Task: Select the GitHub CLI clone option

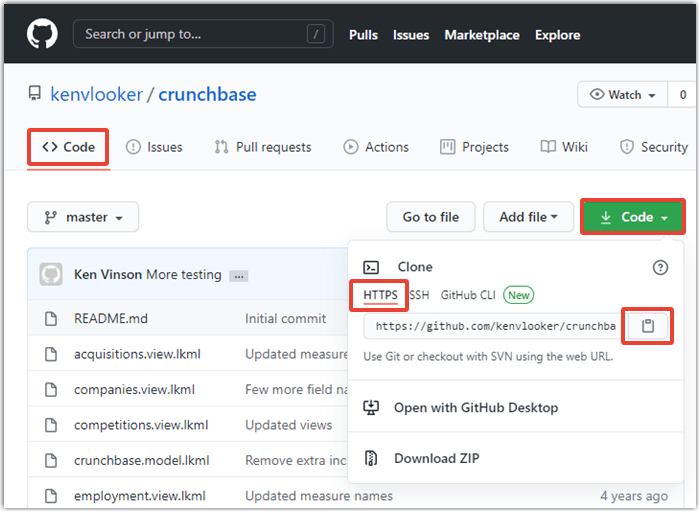Action: 468,295
